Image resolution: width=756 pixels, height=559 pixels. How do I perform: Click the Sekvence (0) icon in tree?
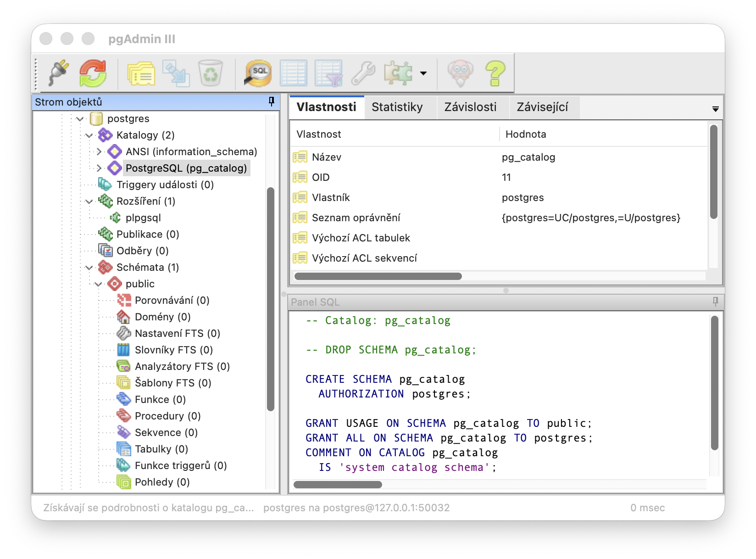click(x=124, y=432)
